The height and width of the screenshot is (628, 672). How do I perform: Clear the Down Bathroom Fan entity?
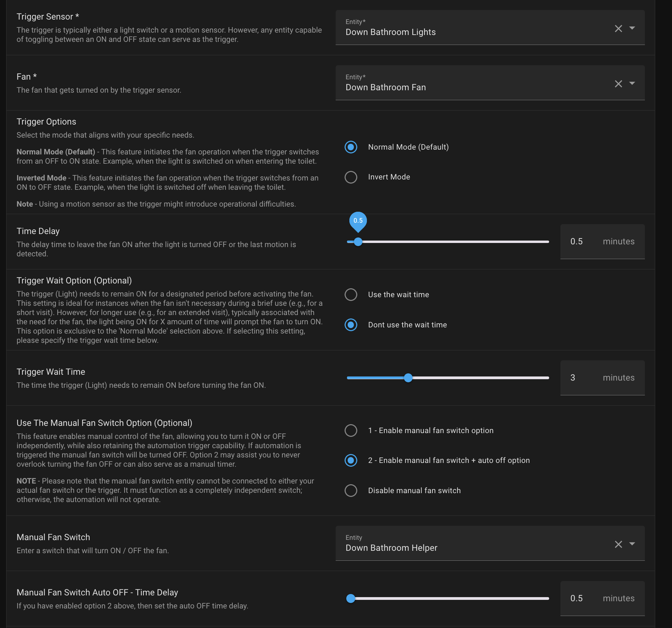click(618, 84)
